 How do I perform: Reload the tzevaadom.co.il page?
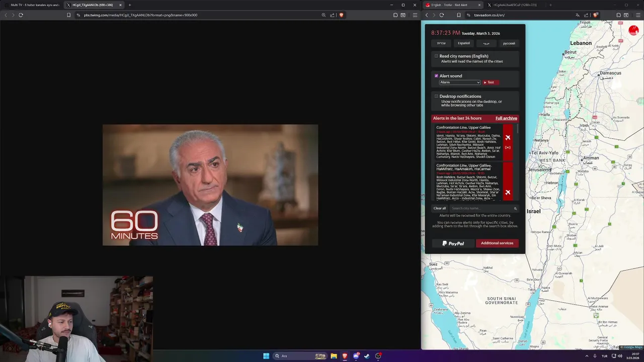pyautogui.click(x=441, y=15)
